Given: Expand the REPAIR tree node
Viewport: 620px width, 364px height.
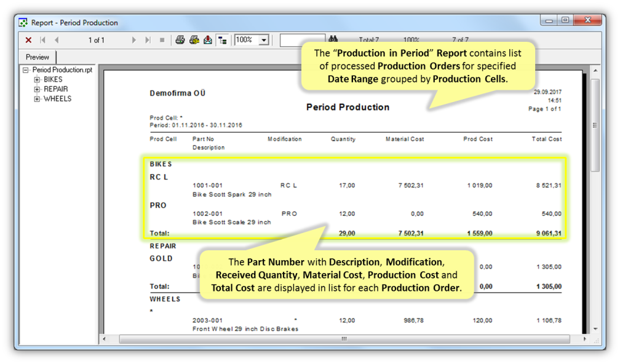Looking at the screenshot, I should [x=37, y=89].
